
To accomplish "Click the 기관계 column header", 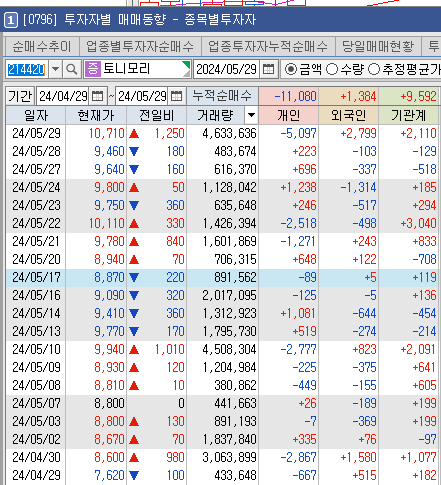I will tap(409, 116).
